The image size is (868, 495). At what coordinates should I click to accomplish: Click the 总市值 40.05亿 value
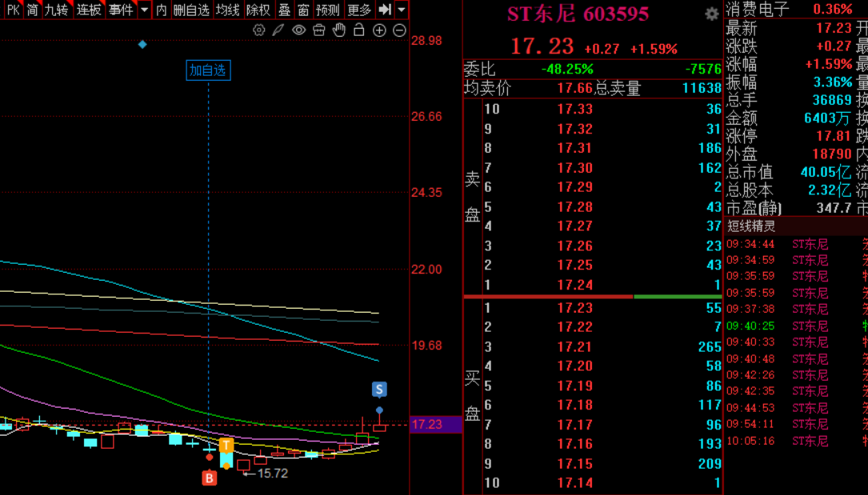[826, 172]
